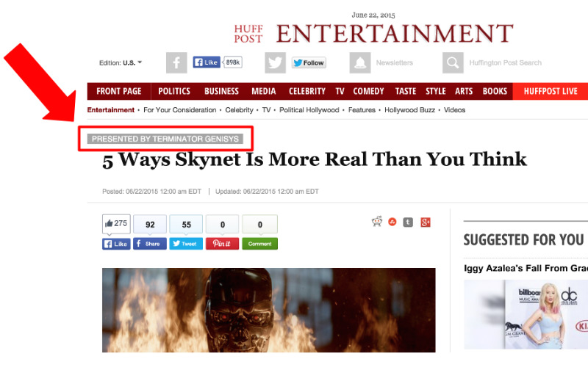588x370 pixels.
Task: Click the Entertainment sub-nav link
Action: (x=111, y=109)
